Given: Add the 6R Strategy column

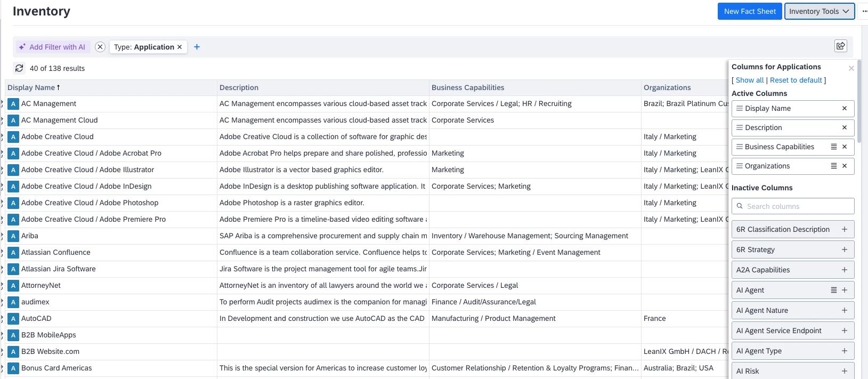Looking at the screenshot, I should (x=845, y=249).
